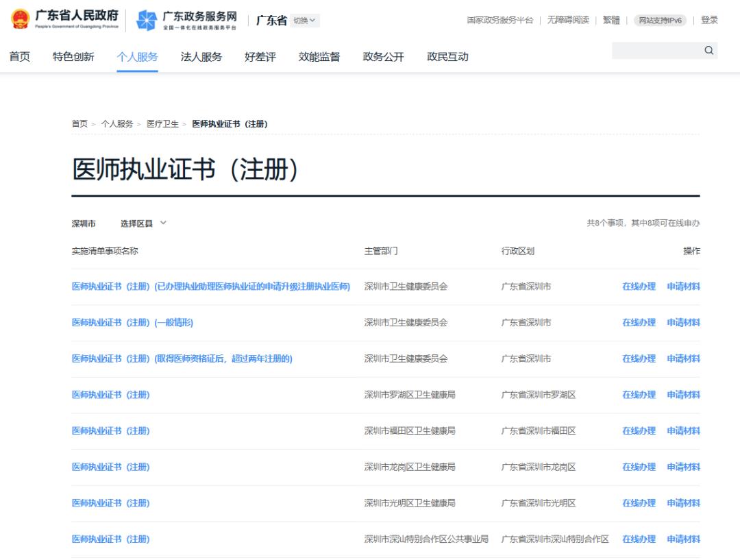Click breadcrumb 个人服务

point(117,123)
